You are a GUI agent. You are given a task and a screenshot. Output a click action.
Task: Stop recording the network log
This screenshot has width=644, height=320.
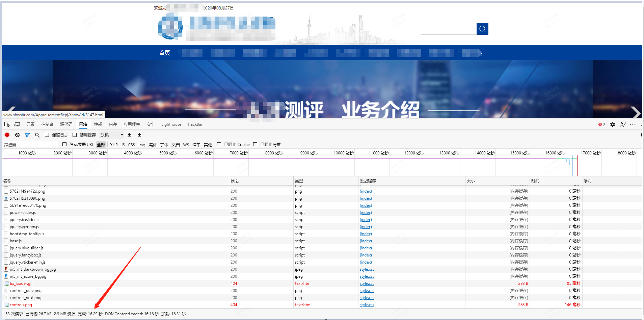click(7, 135)
